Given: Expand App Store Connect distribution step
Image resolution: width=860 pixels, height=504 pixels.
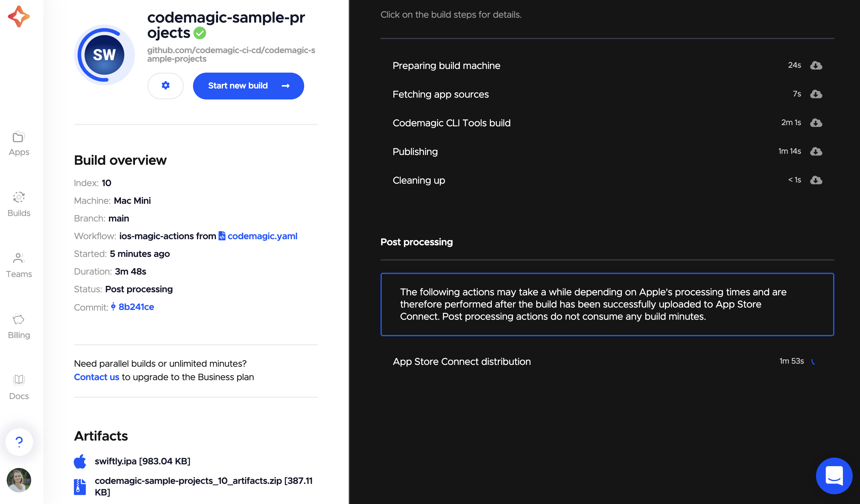Looking at the screenshot, I should click(607, 362).
